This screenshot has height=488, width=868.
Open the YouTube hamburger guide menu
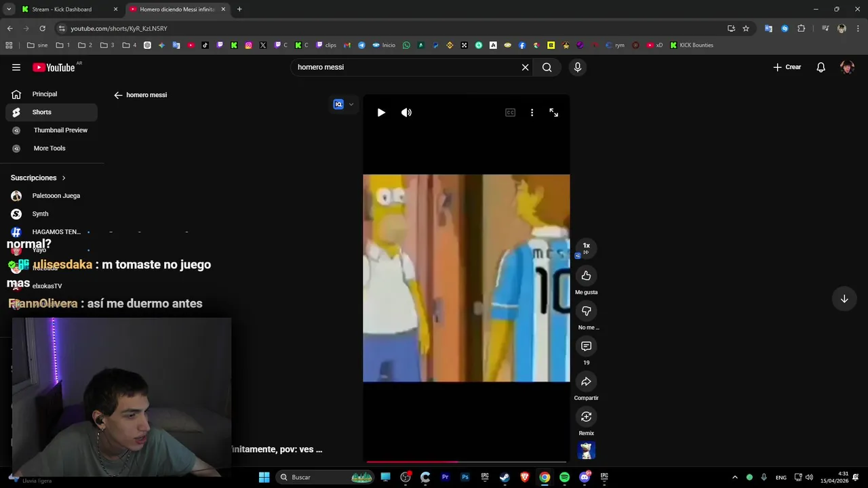point(16,67)
